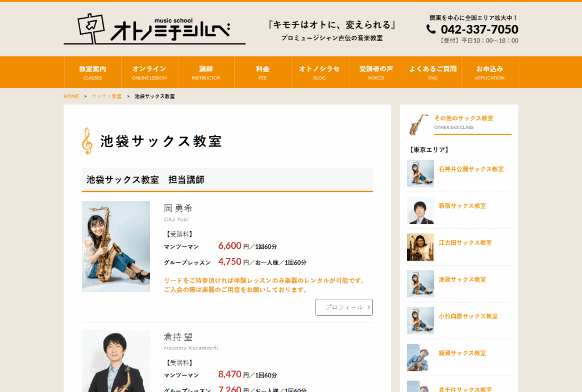Screen dimensions: 582x392
Task: Open the 綾瀬サックス教室 sidebar link
Action: [462, 353]
